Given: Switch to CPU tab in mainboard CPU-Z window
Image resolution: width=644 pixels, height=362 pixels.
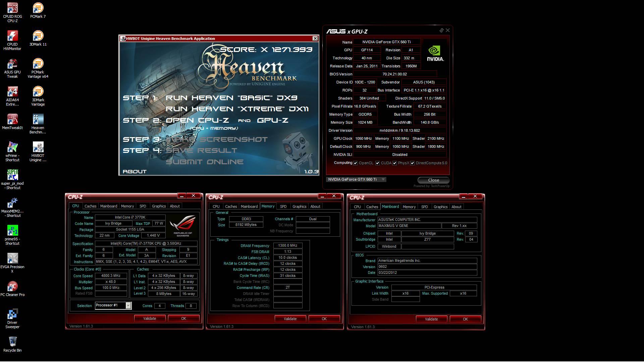Looking at the screenshot, I should (x=357, y=207).
